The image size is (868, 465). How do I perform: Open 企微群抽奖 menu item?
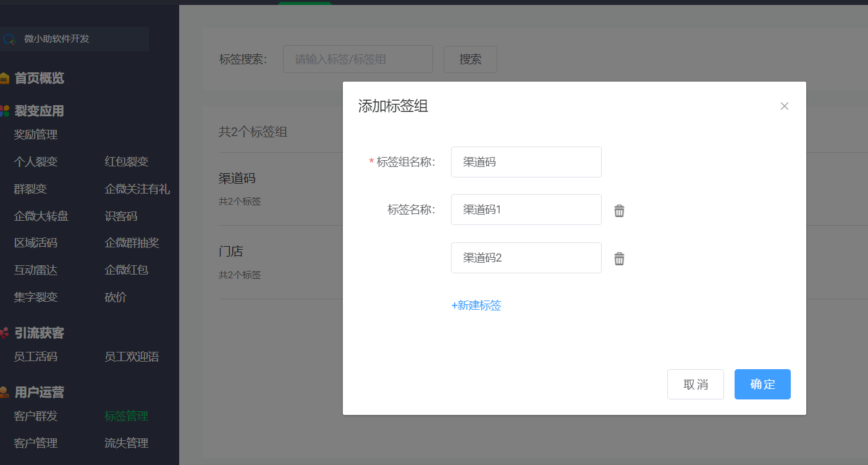[132, 243]
